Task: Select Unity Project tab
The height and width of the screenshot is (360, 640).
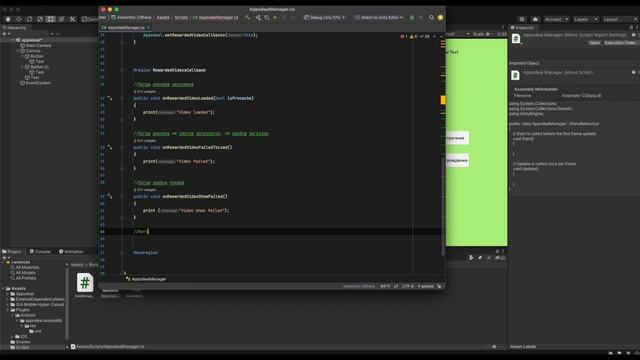Action: tap(11, 251)
